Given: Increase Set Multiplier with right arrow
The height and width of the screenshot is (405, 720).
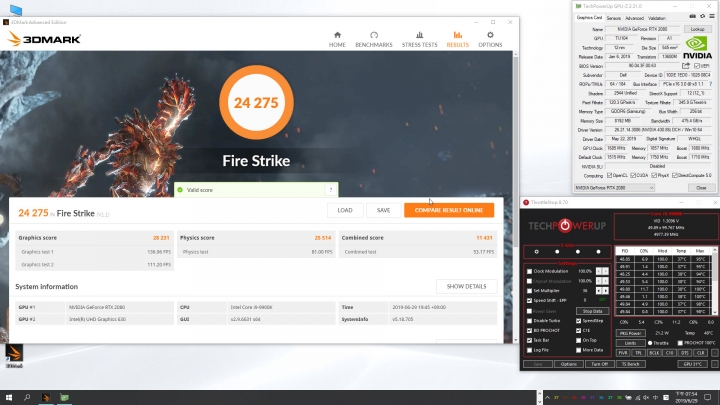Looking at the screenshot, I should pyautogui.click(x=606, y=291).
